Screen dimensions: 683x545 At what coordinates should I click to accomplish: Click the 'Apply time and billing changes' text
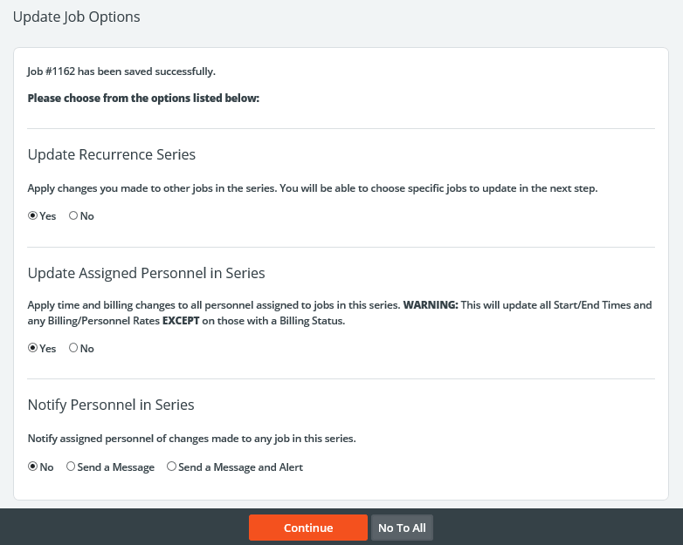pos(213,304)
